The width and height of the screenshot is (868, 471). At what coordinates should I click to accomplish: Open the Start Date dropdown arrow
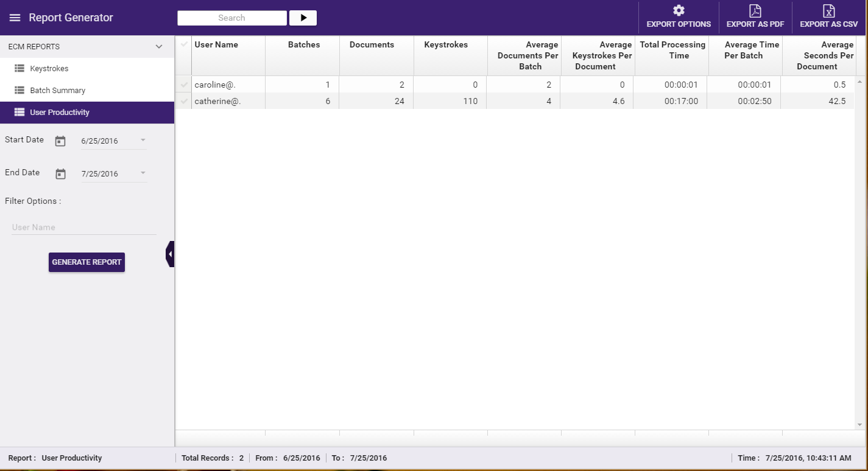(143, 140)
